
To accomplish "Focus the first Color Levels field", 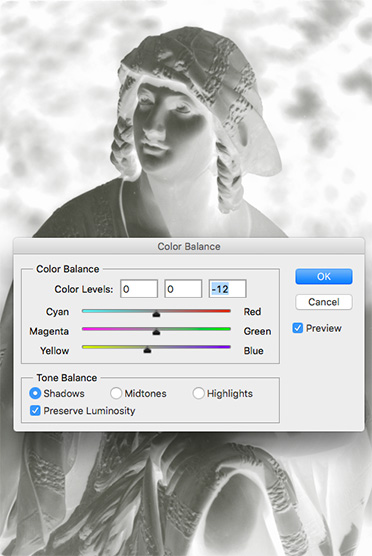I will [139, 289].
